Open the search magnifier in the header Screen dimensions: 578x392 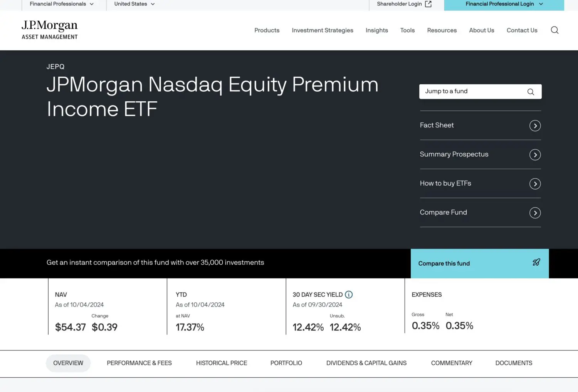554,30
